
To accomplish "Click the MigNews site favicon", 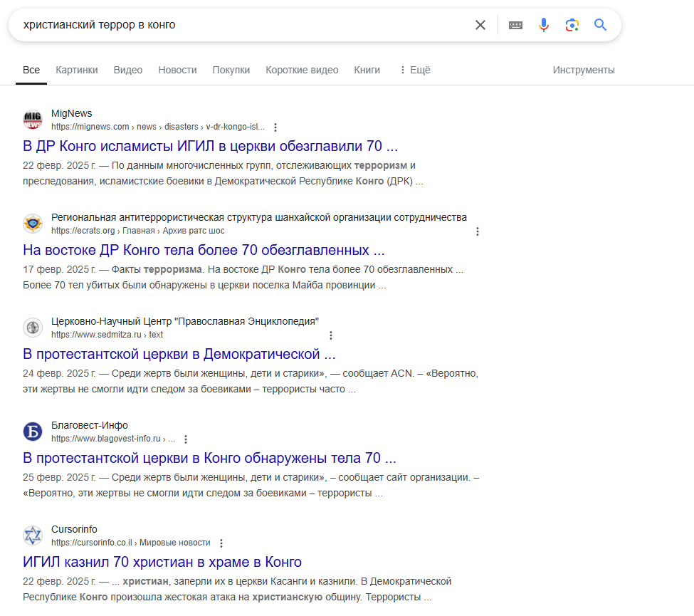I will (33, 120).
